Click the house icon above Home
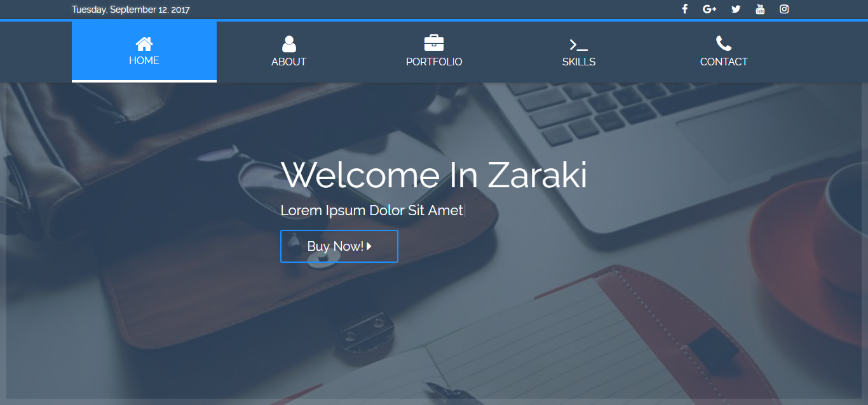Image resolution: width=868 pixels, height=405 pixels. 144,43
